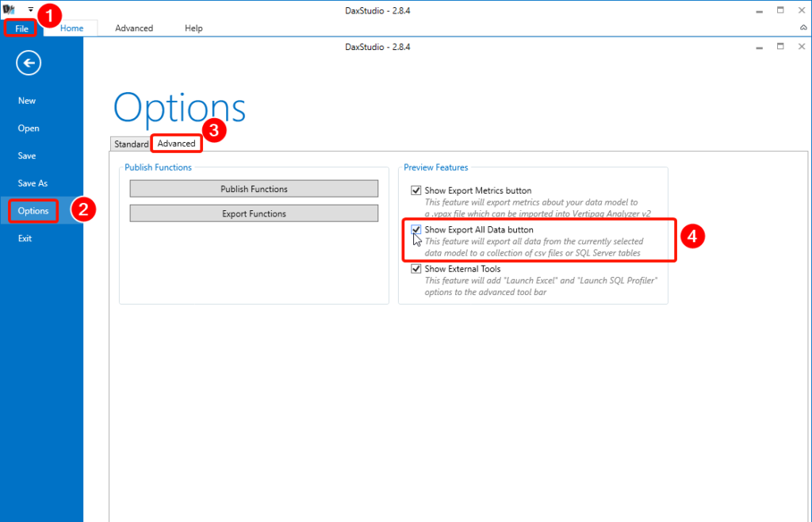
Task: Click the Publish Functions group heading
Action: (x=158, y=167)
